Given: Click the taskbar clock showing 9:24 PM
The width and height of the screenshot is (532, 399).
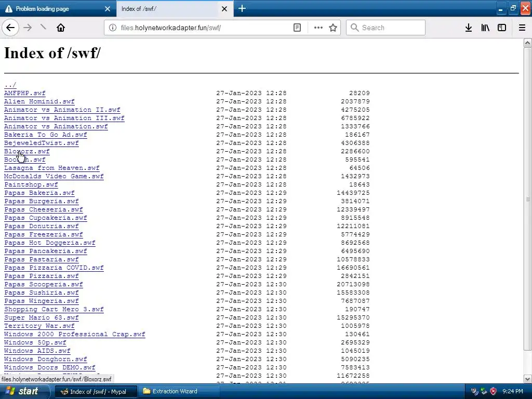Looking at the screenshot, I should pos(513,391).
